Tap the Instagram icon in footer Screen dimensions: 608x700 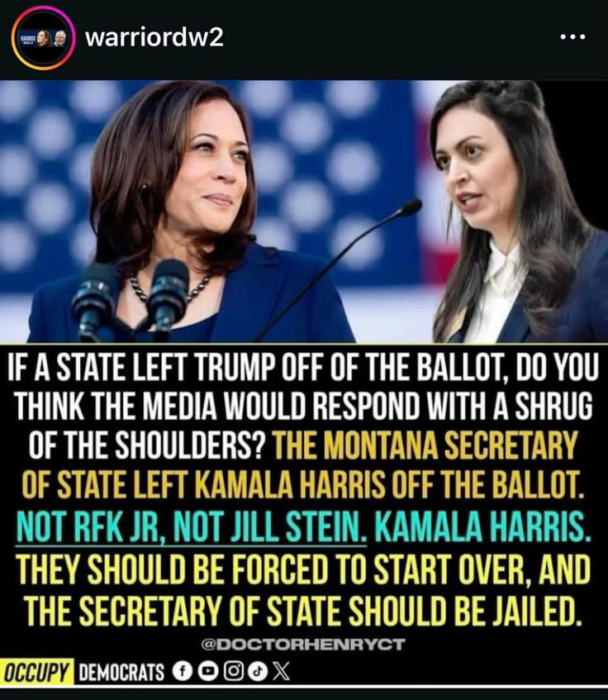click(233, 671)
